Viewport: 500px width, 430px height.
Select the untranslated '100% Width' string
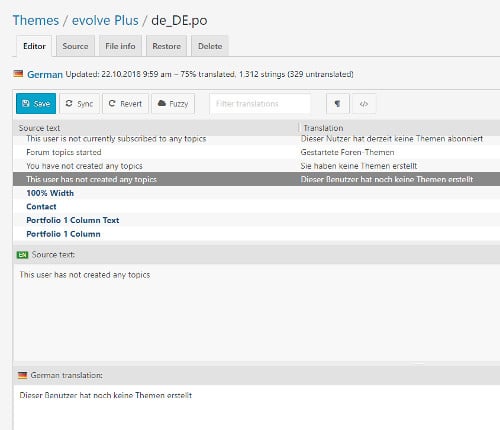click(x=257, y=193)
